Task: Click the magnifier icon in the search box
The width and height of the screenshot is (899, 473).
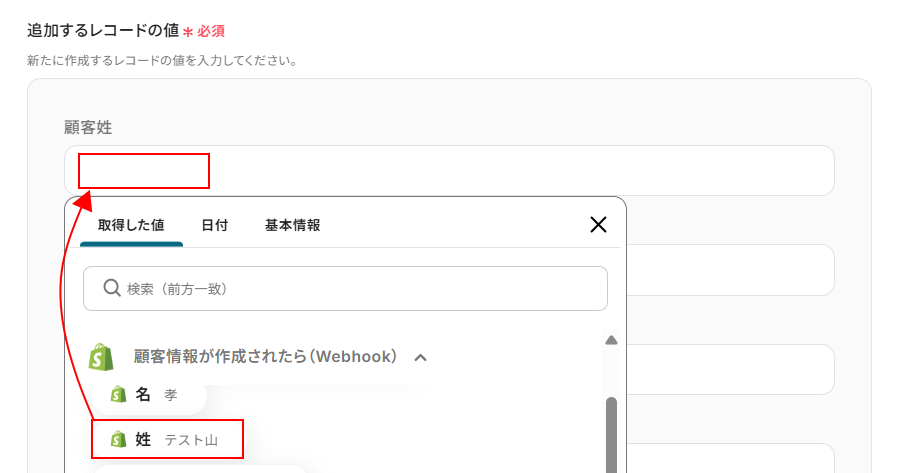Action: click(112, 288)
